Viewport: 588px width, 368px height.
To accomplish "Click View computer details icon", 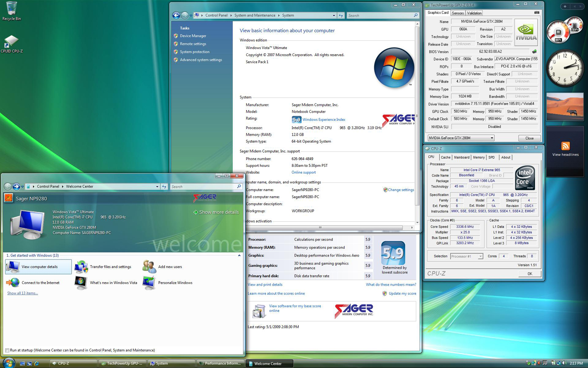I will (13, 266).
